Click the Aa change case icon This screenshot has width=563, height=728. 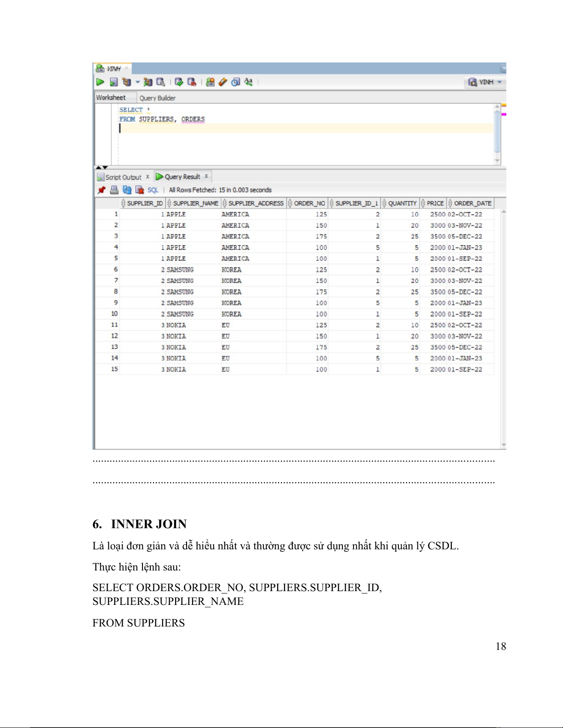pos(249,82)
